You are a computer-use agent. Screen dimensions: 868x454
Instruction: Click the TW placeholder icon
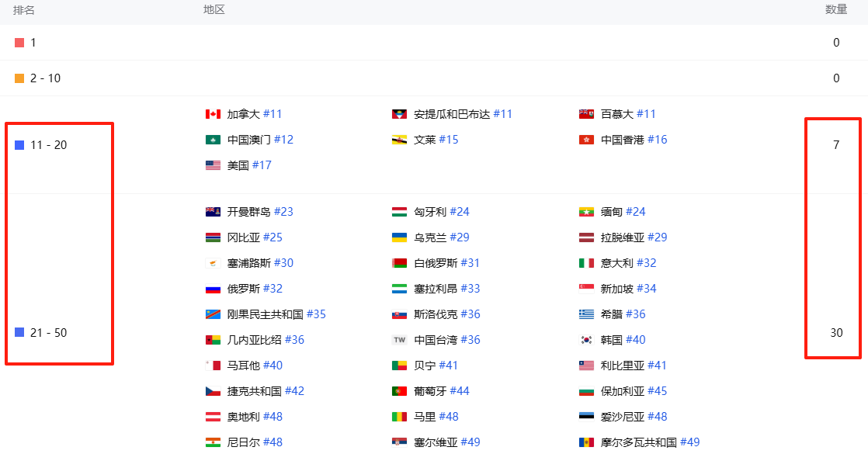click(x=399, y=340)
